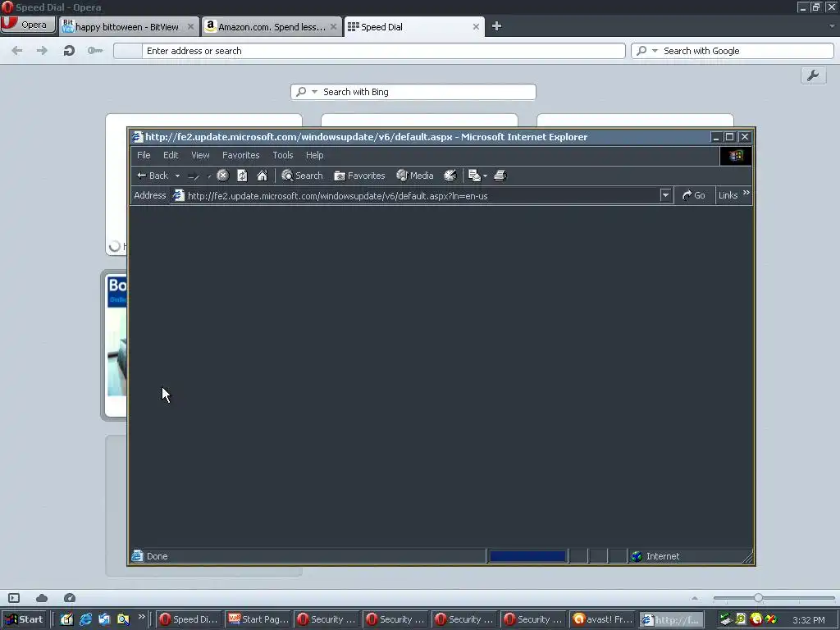Open a new tab with the plus button
The height and width of the screenshot is (630, 840).
coord(496,26)
